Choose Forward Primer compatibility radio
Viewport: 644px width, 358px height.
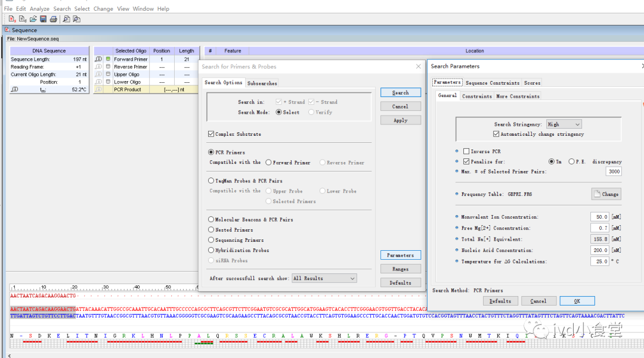pyautogui.click(x=268, y=163)
